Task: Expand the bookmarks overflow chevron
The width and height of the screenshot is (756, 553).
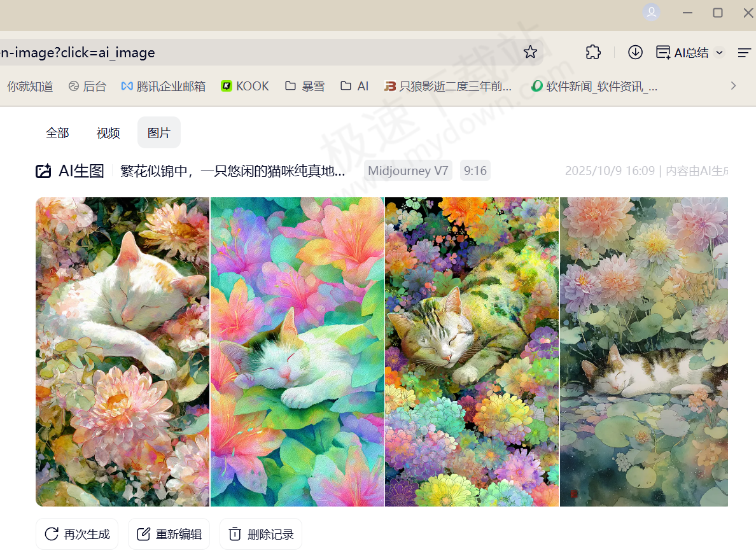Action: pyautogui.click(x=733, y=86)
